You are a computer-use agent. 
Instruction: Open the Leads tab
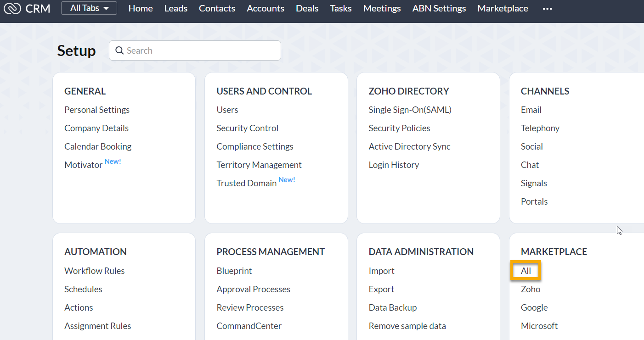click(x=176, y=8)
